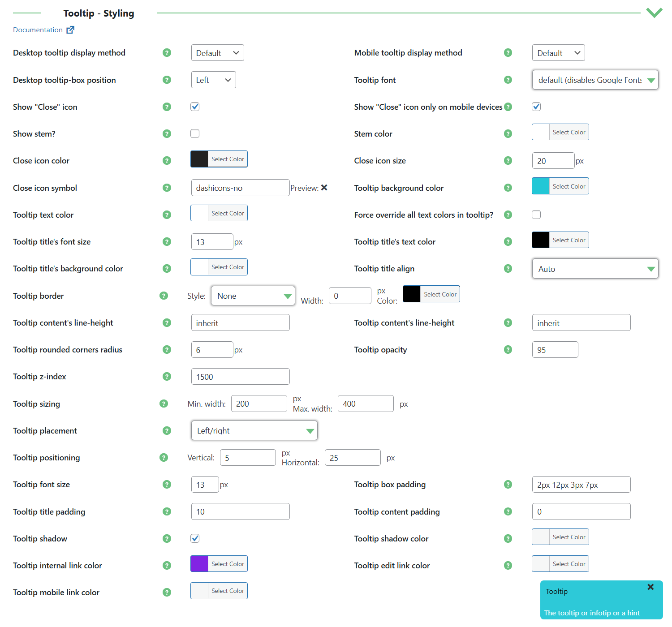Click Select Color for Tooltip internal link color
This screenshot has width=672, height=627.
(x=228, y=563)
